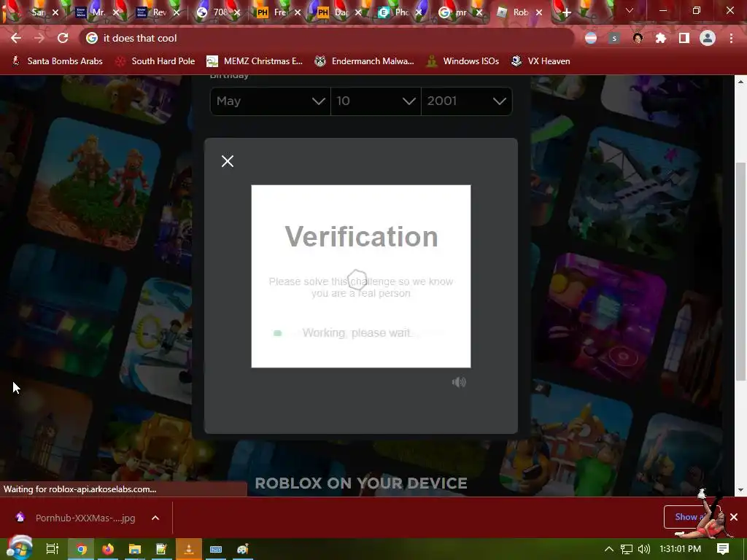Click the browser forward arrow

click(x=39, y=38)
